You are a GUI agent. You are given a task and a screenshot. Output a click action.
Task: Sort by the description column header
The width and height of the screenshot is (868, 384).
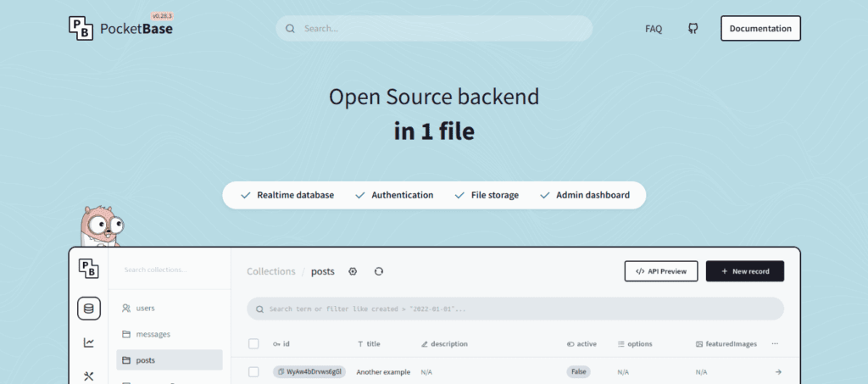pos(444,343)
